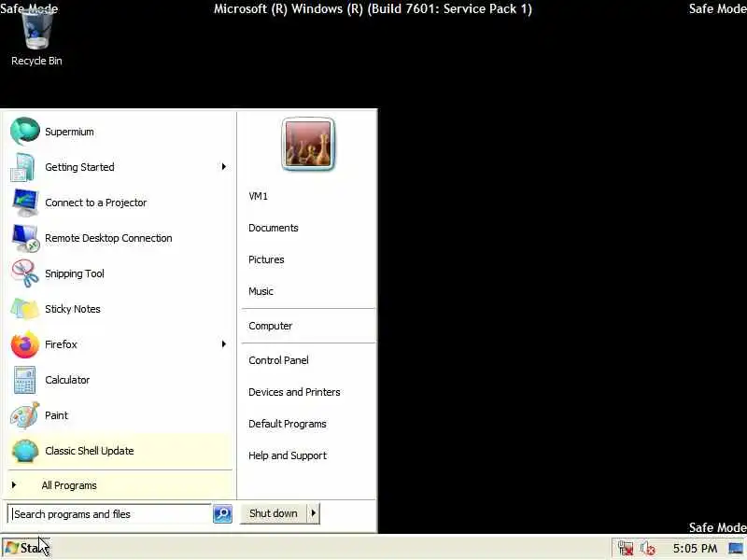This screenshot has width=747, height=560.
Task: Click the Start button on taskbar
Action: [26, 548]
